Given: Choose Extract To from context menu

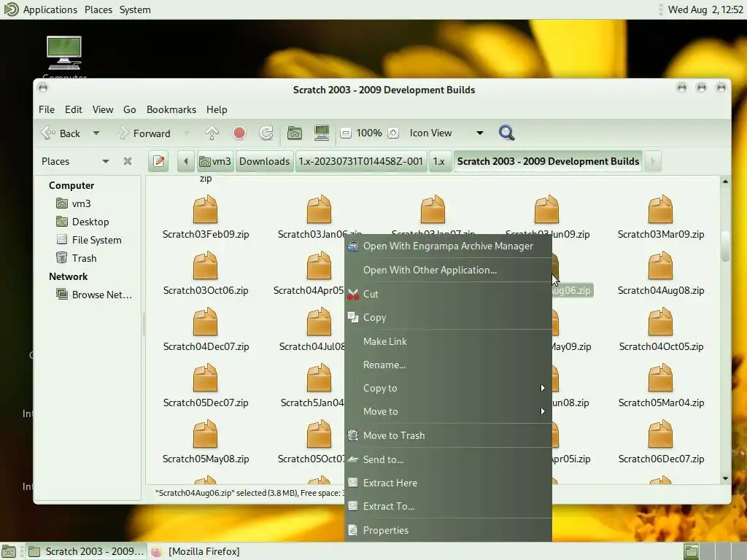Looking at the screenshot, I should coord(448,506).
